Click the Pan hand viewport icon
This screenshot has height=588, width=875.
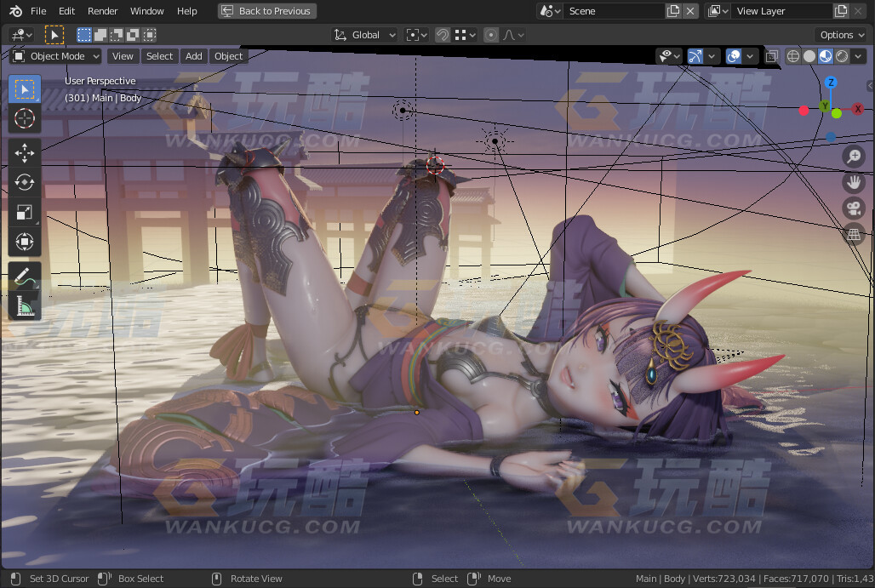click(854, 182)
